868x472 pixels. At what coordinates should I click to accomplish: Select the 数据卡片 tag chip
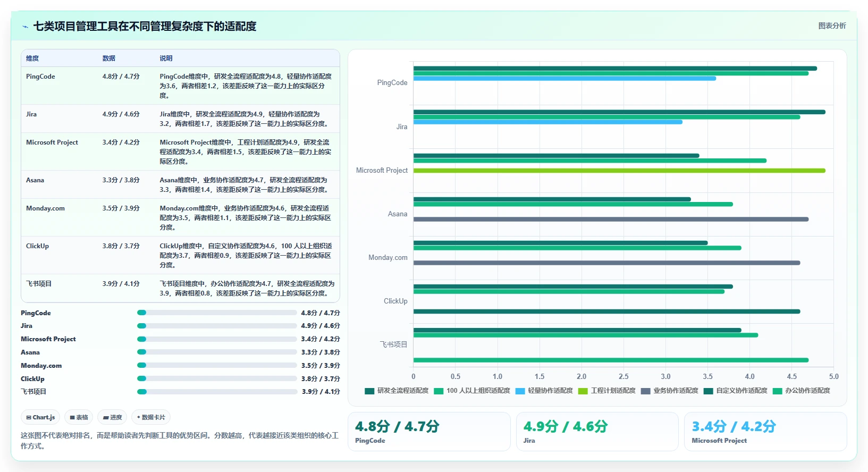coord(151,417)
